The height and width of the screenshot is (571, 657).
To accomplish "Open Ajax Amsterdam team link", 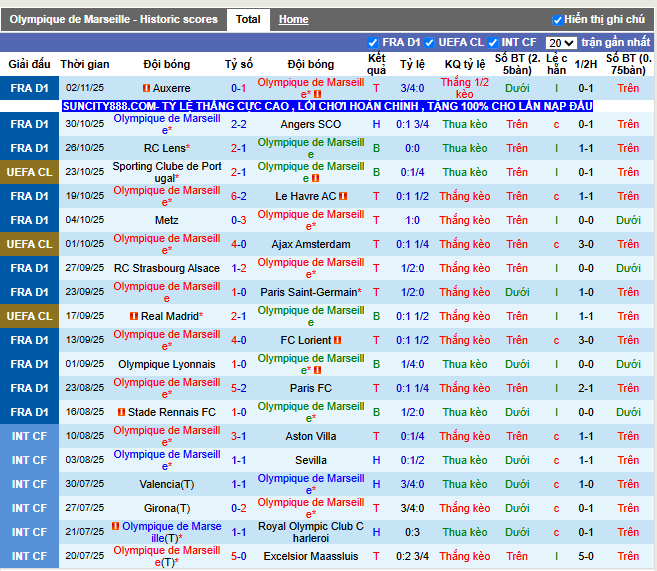I will [x=310, y=244].
